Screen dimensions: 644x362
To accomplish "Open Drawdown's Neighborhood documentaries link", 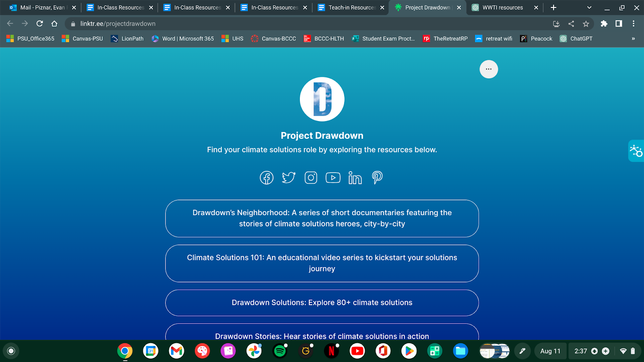I will [322, 218].
